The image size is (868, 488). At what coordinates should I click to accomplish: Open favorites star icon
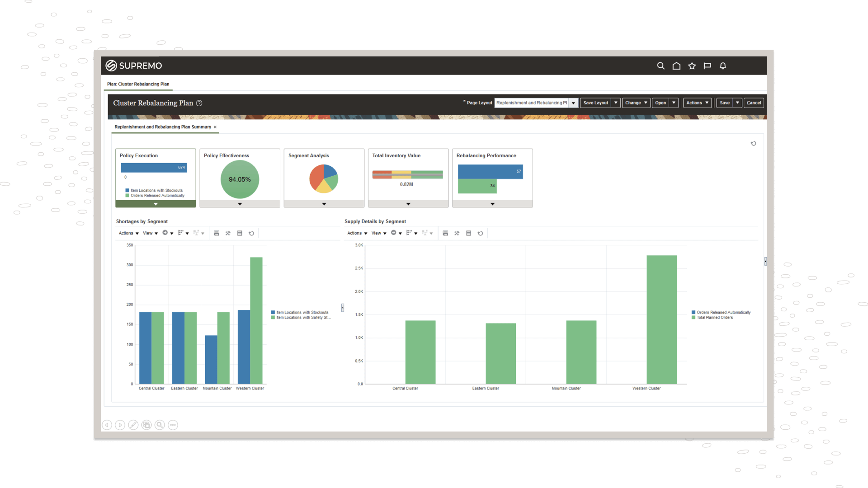[692, 66]
